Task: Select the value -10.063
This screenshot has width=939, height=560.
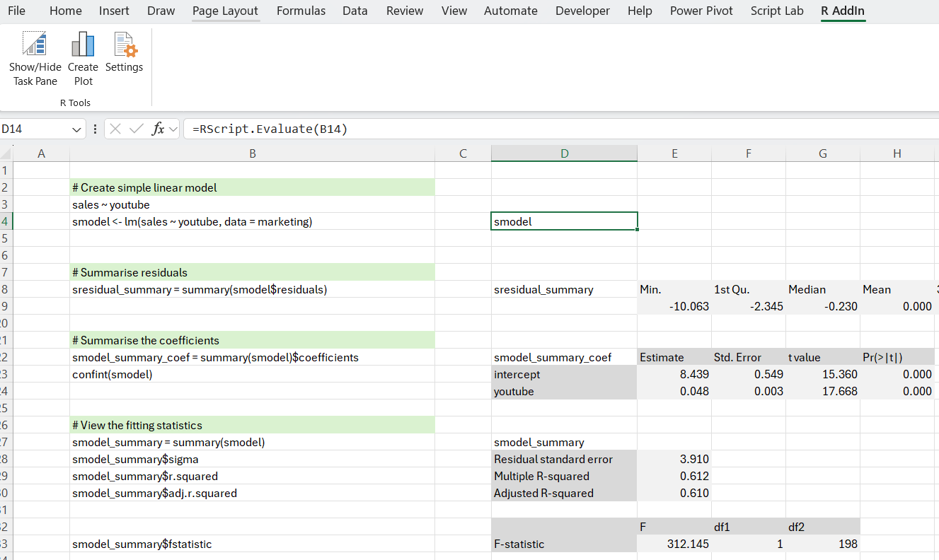Action: click(674, 306)
